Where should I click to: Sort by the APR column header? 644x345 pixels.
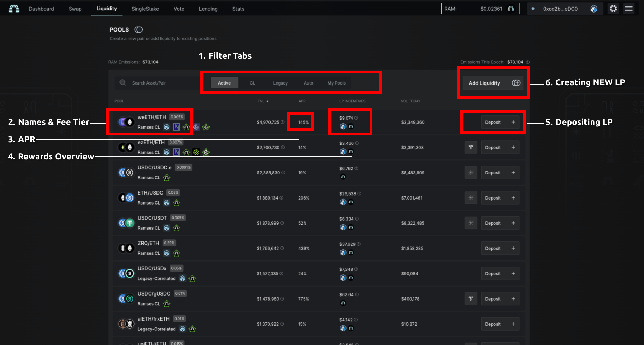(302, 101)
